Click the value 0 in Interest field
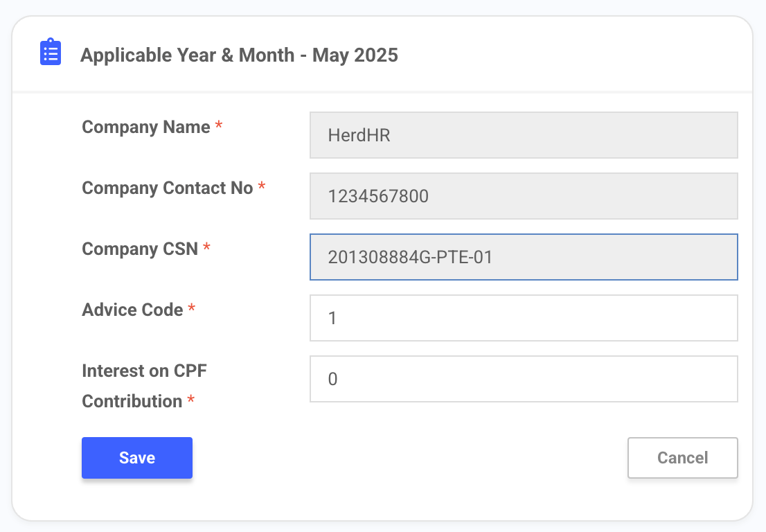Screen dimensions: 766x532 pyautogui.click(x=333, y=379)
